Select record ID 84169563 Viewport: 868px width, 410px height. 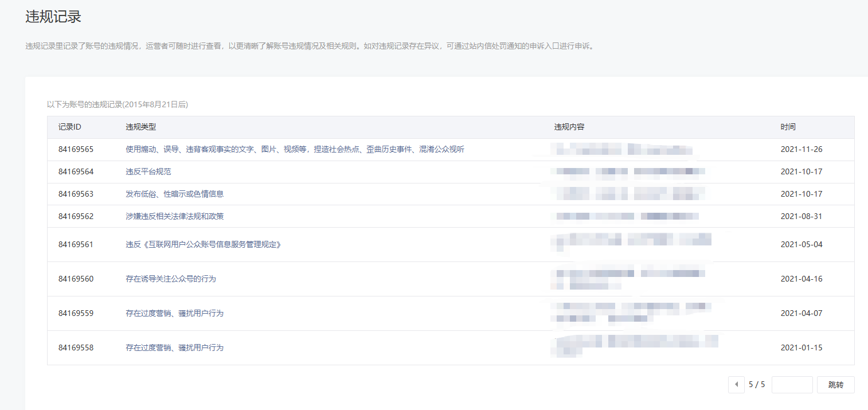[x=76, y=194]
